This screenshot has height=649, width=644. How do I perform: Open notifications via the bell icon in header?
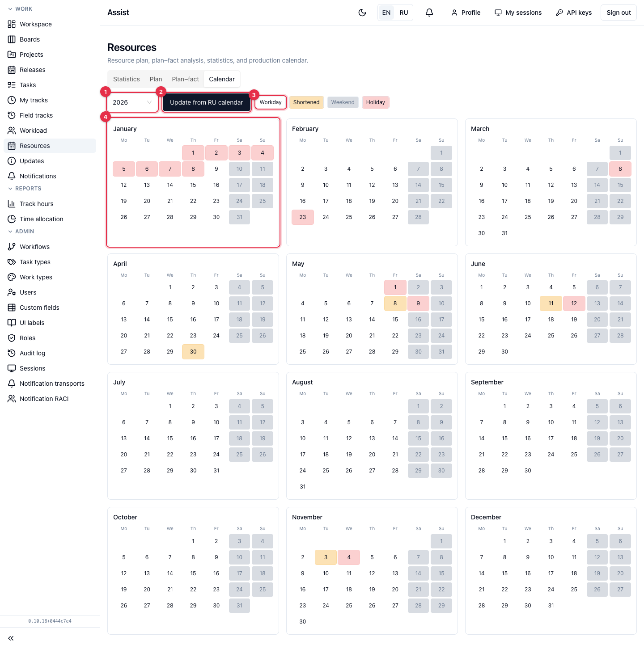click(x=429, y=13)
